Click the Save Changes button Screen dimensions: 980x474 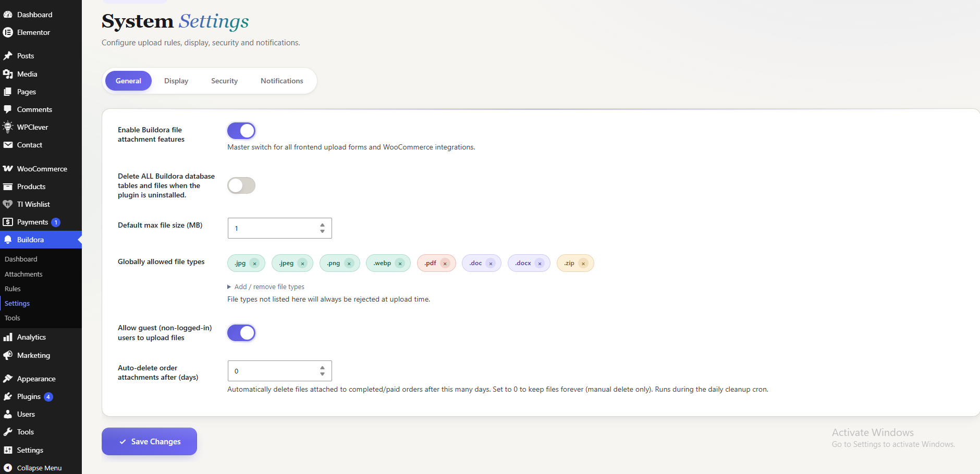149,442
